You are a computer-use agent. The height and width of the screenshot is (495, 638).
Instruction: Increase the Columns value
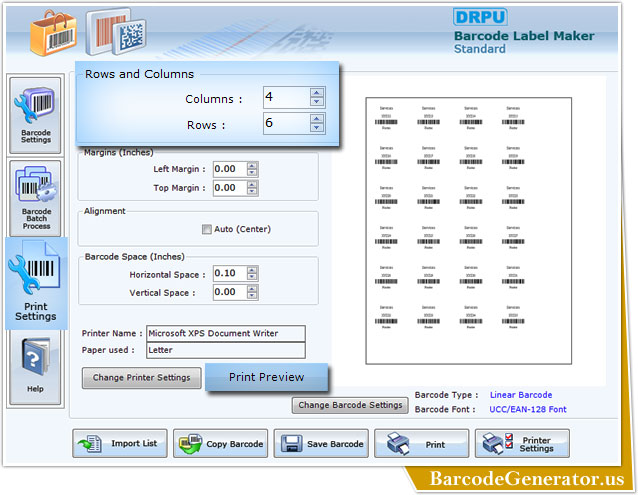tap(317, 93)
